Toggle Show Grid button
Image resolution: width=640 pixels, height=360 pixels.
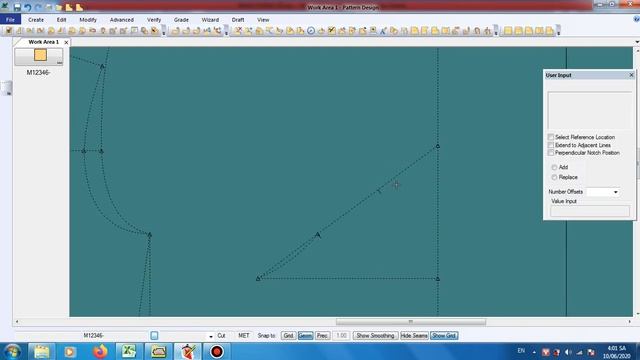tap(444, 336)
